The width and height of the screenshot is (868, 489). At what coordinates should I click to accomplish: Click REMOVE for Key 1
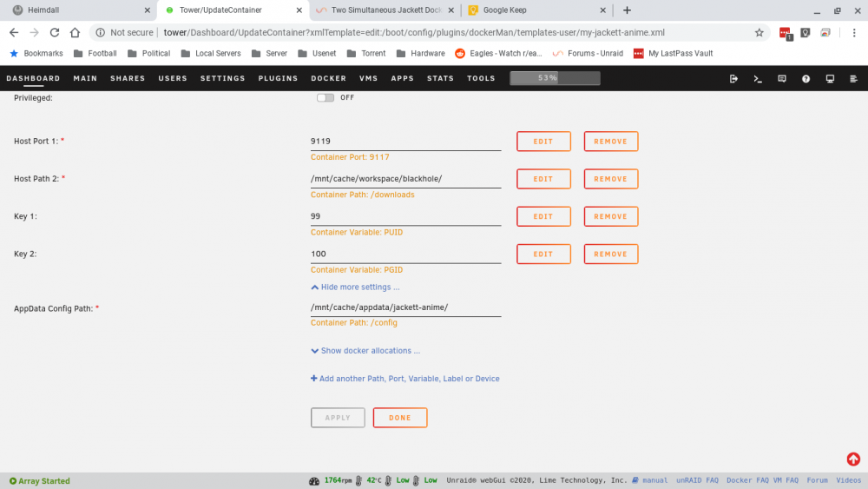coord(610,216)
